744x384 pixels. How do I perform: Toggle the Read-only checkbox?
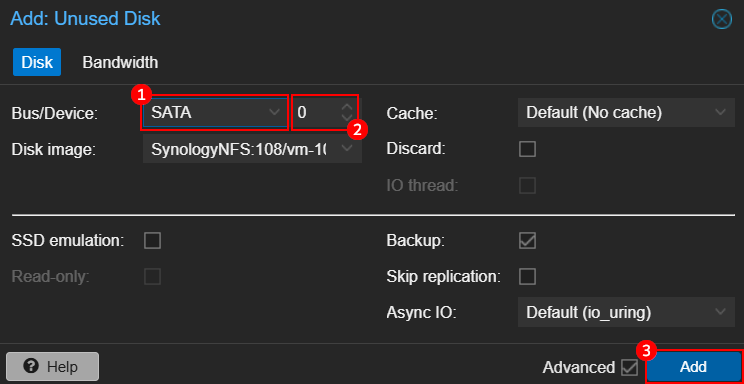152,276
